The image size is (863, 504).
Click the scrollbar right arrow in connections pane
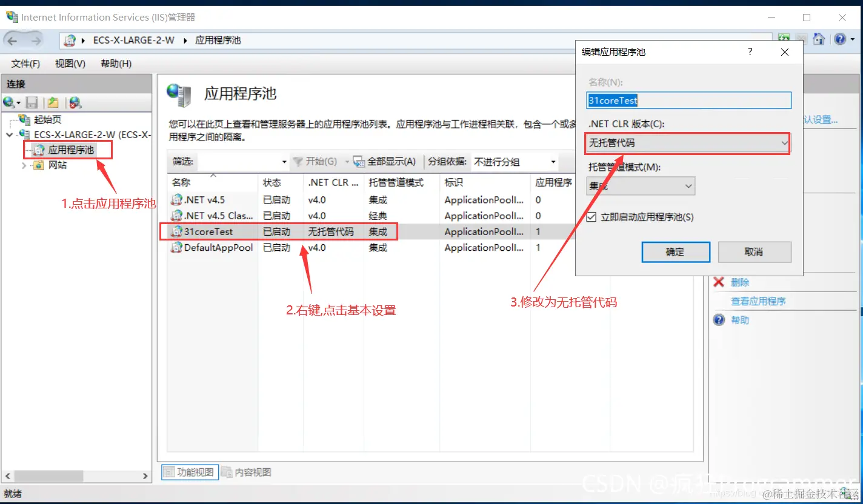[x=145, y=476]
